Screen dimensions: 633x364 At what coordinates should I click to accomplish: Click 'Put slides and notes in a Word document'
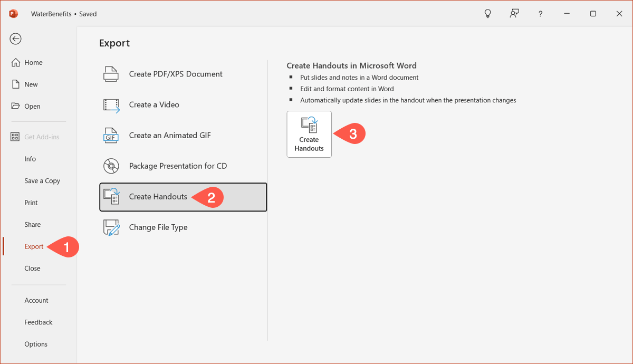pos(359,78)
